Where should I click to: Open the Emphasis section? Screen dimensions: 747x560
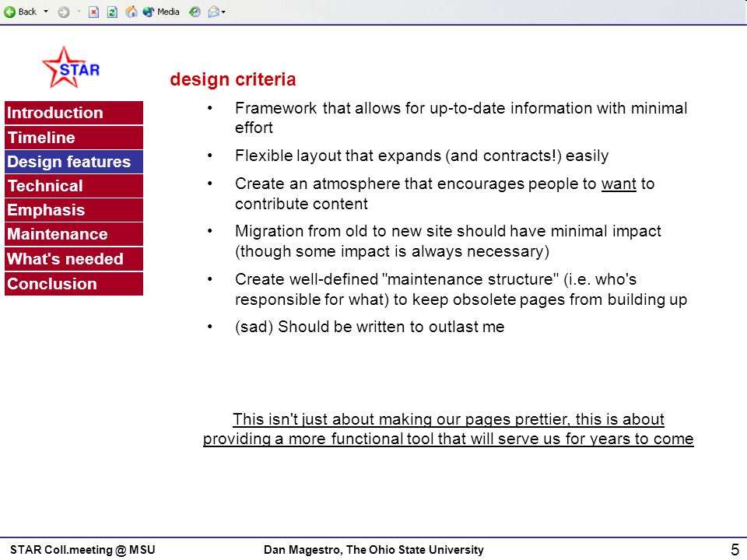[74, 210]
